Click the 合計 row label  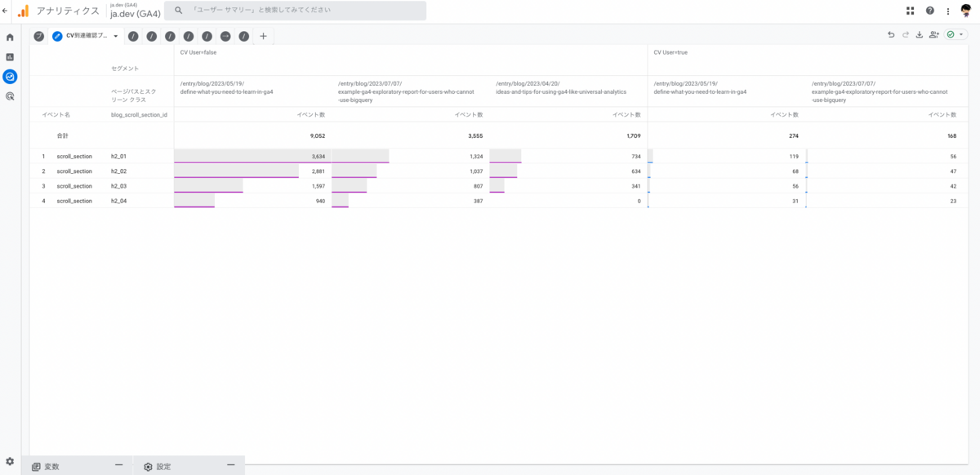tap(63, 135)
